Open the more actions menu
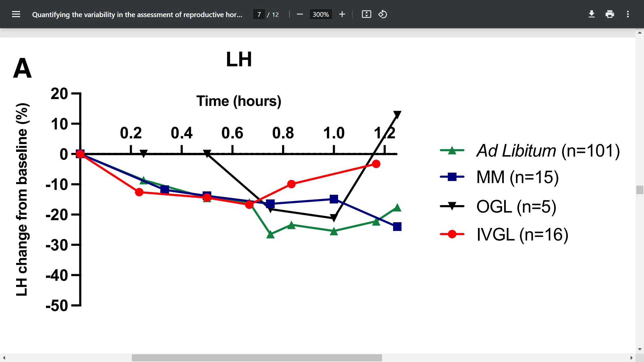This screenshot has height=362, width=644. (628, 14)
